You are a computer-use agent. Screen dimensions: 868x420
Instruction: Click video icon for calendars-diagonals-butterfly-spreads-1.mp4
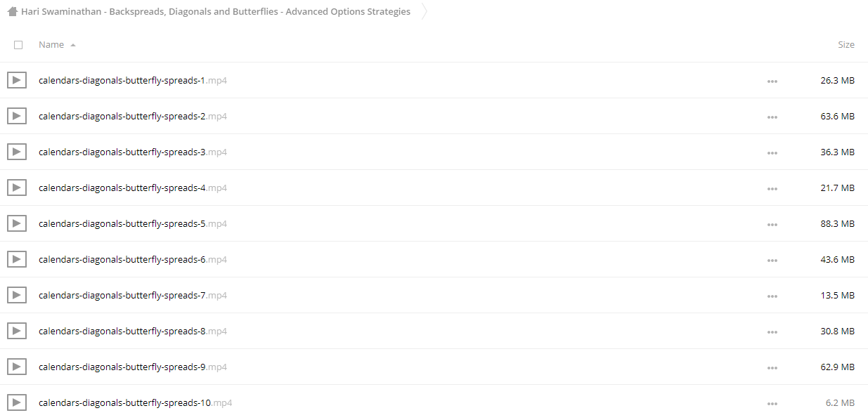[x=17, y=80]
